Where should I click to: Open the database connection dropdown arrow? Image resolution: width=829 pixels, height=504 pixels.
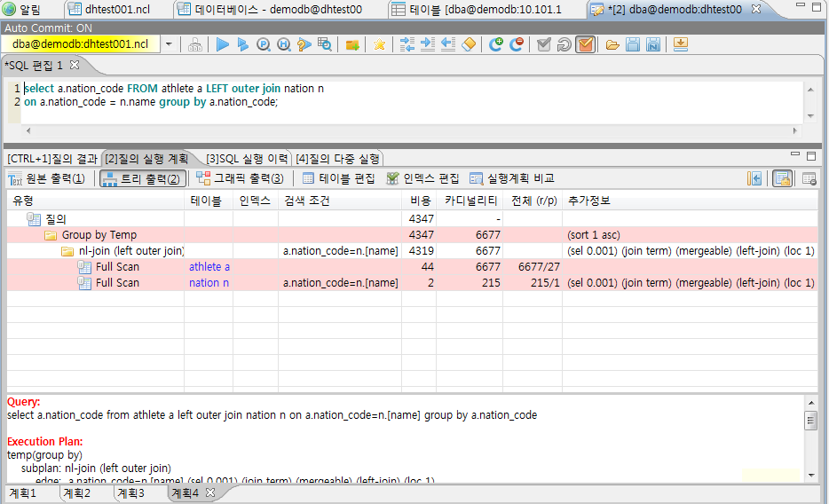click(169, 44)
